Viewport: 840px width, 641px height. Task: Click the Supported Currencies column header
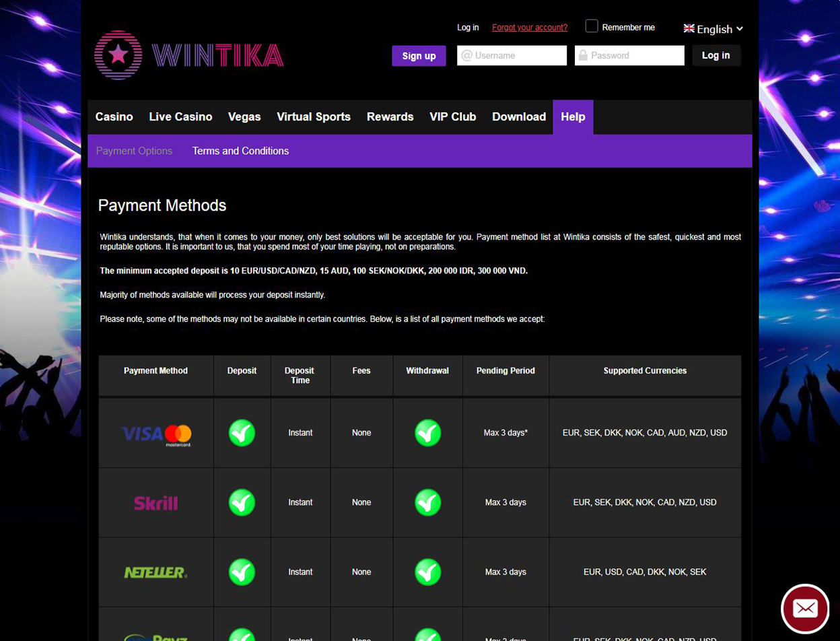click(645, 371)
